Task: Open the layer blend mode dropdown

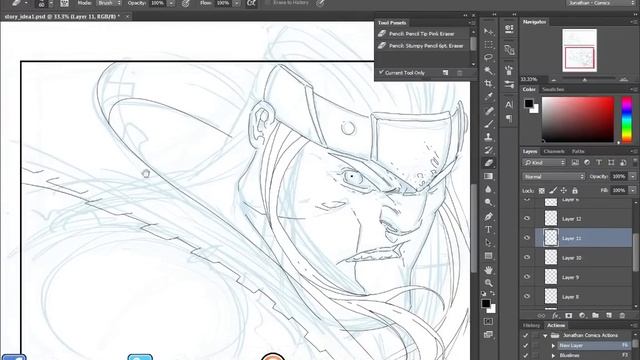Action: tap(553, 176)
